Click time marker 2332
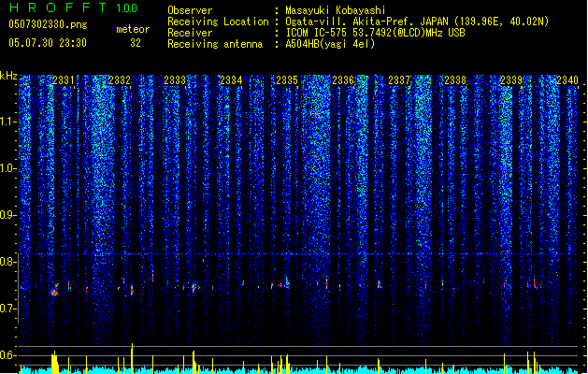Screen dimensions: 588x374 point(120,80)
